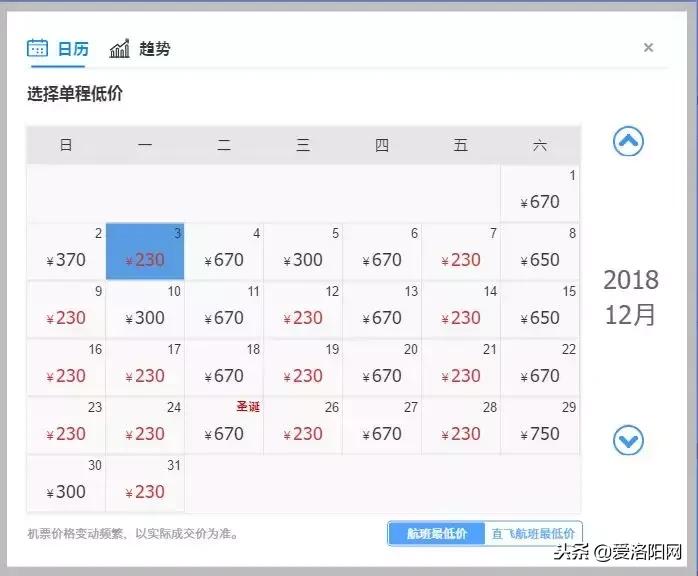Click the 2018 12月 month label

tap(631, 297)
